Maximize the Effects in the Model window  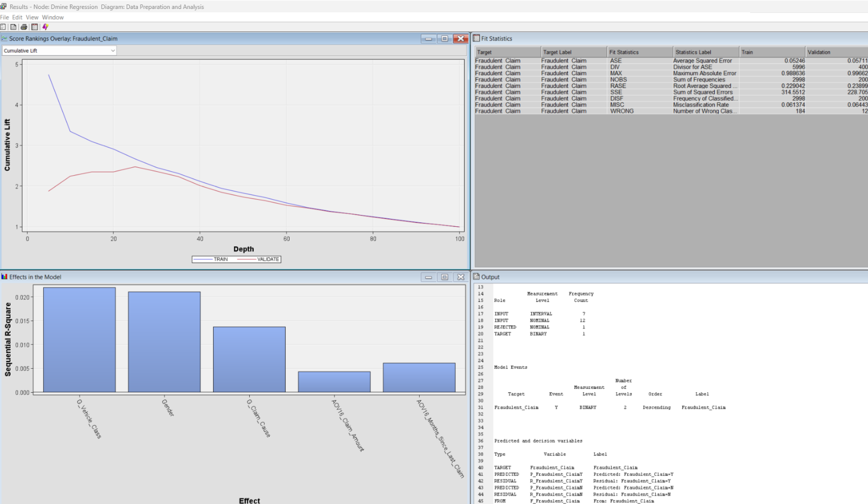tap(444, 277)
